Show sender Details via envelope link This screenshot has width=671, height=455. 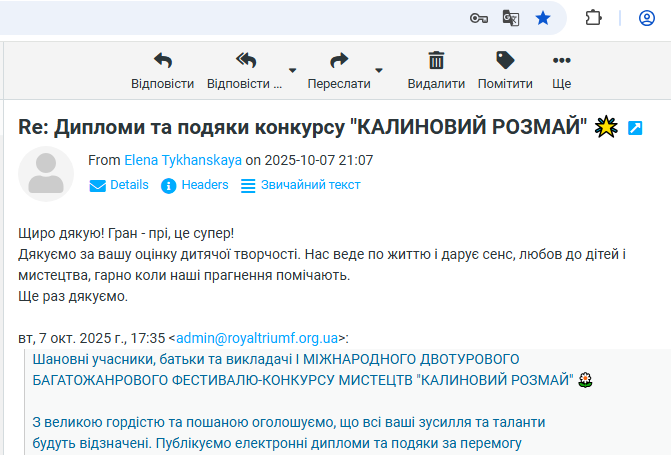tap(119, 185)
